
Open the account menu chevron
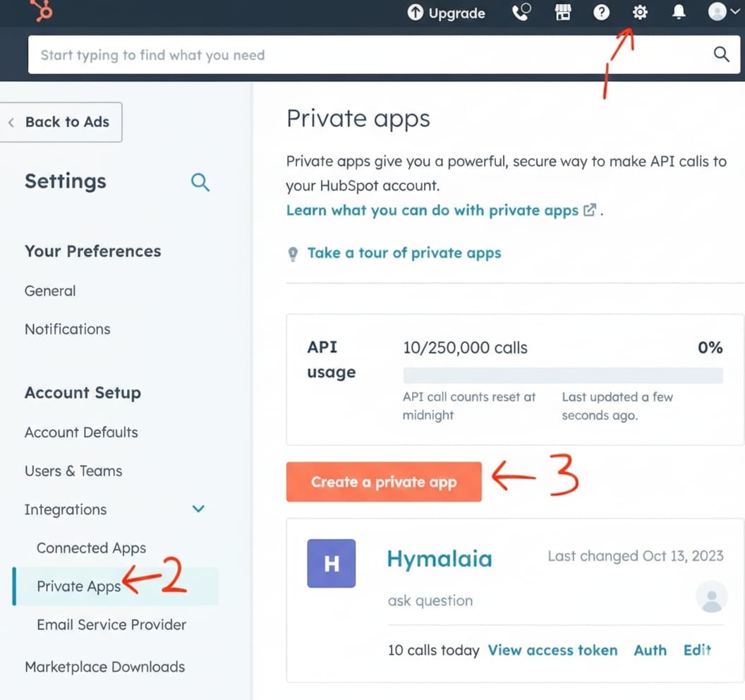(x=734, y=13)
